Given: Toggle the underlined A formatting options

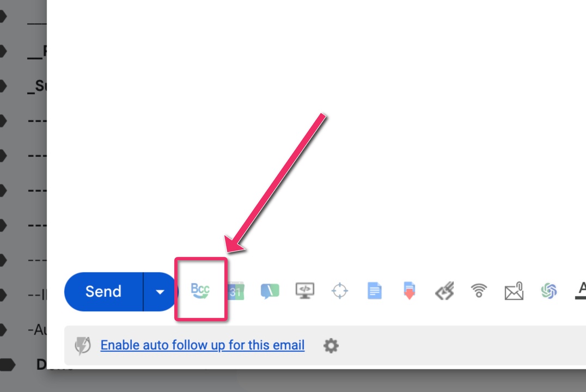Looking at the screenshot, I should click(x=581, y=290).
